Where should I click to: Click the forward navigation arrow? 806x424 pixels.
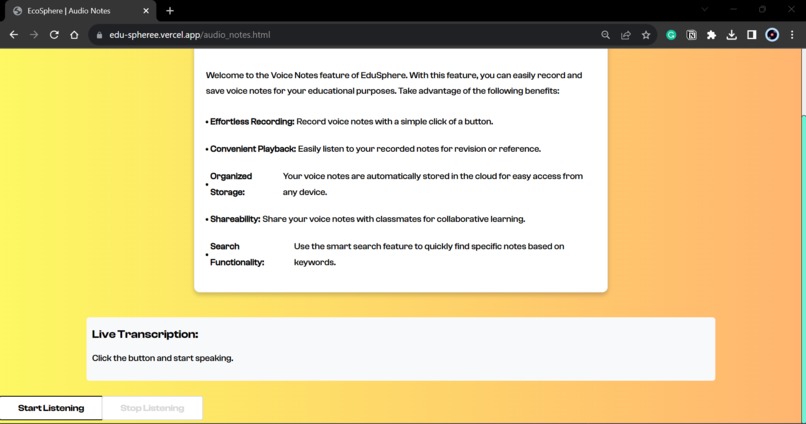(x=34, y=35)
